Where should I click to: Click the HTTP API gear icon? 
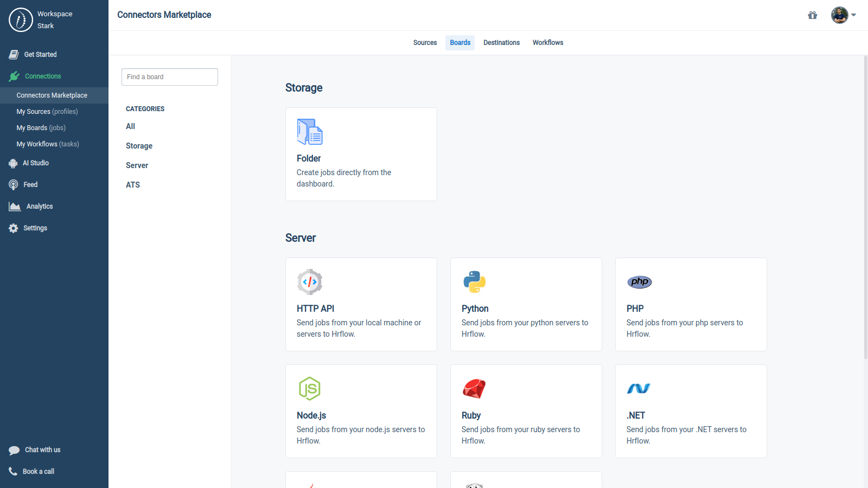(310, 282)
